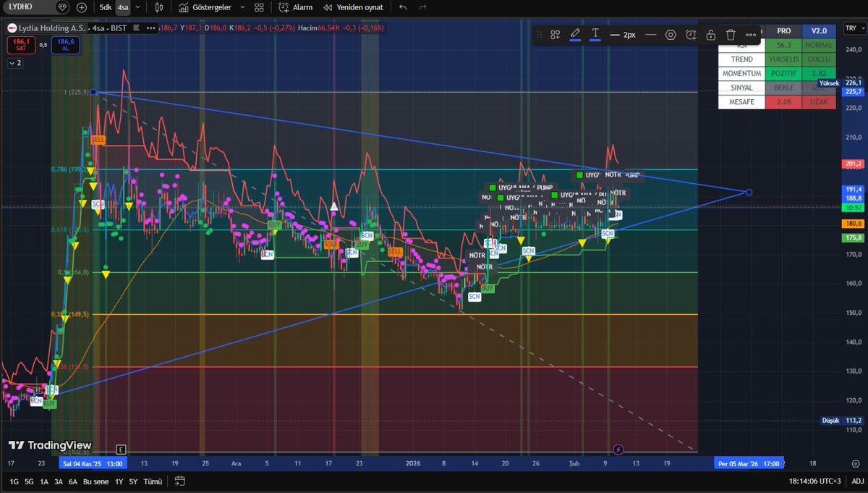The height and width of the screenshot is (493, 868).
Task: Set range to 5Y
Action: 132,481
